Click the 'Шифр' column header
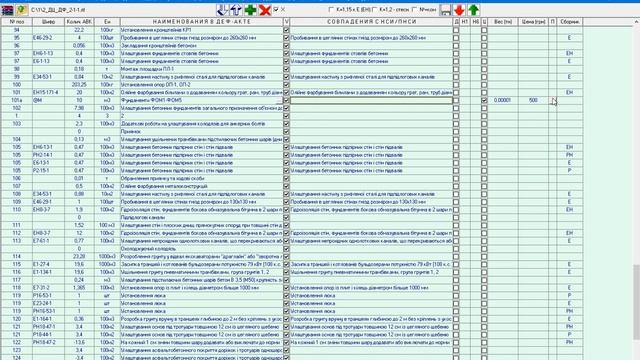 pos(48,22)
